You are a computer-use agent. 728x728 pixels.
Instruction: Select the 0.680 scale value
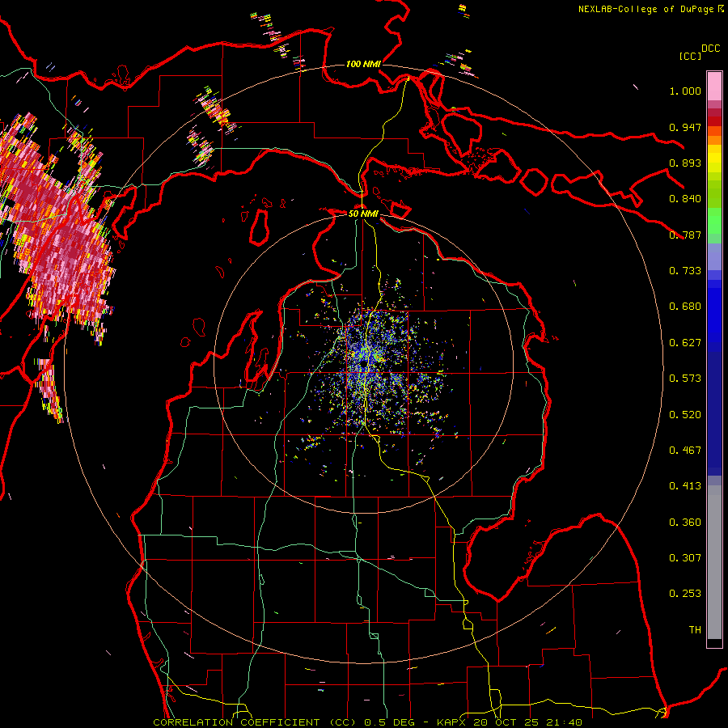pyautogui.click(x=685, y=307)
